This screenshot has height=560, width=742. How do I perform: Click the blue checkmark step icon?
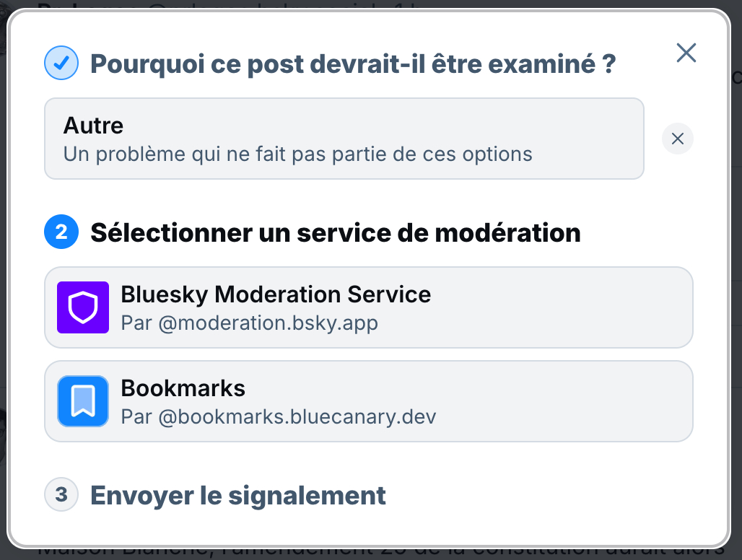(61, 64)
